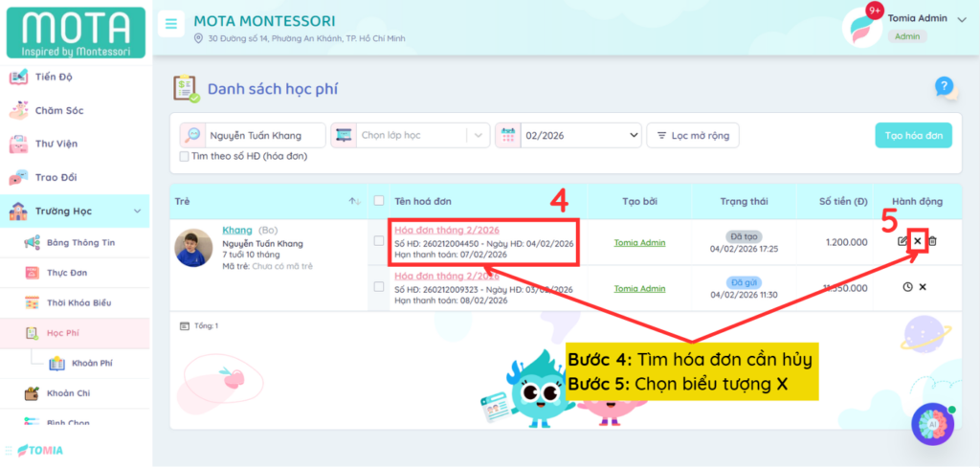Open the 02/2026 month dropdown
This screenshot has width=980, height=468.
point(568,136)
